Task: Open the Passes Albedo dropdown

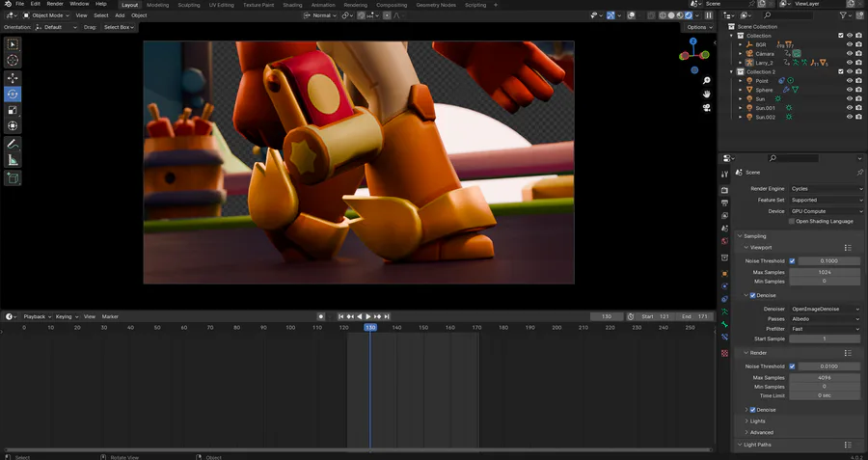Action: pos(825,319)
